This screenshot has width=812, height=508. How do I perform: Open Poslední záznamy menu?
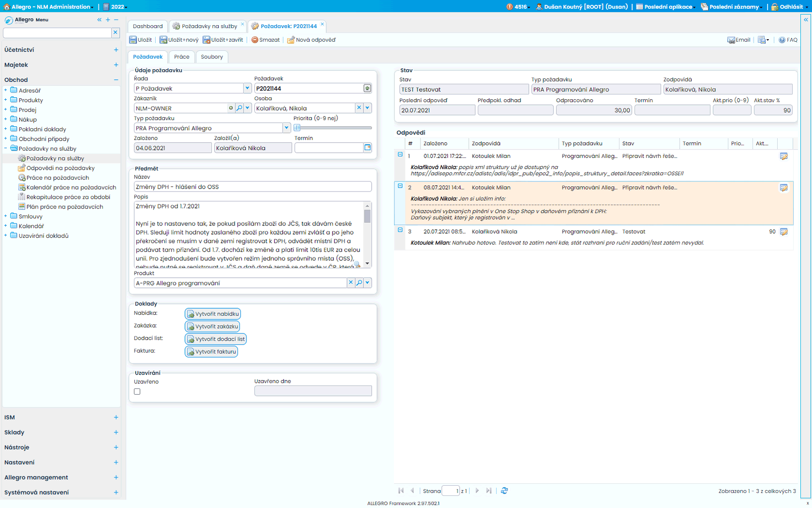coord(731,7)
